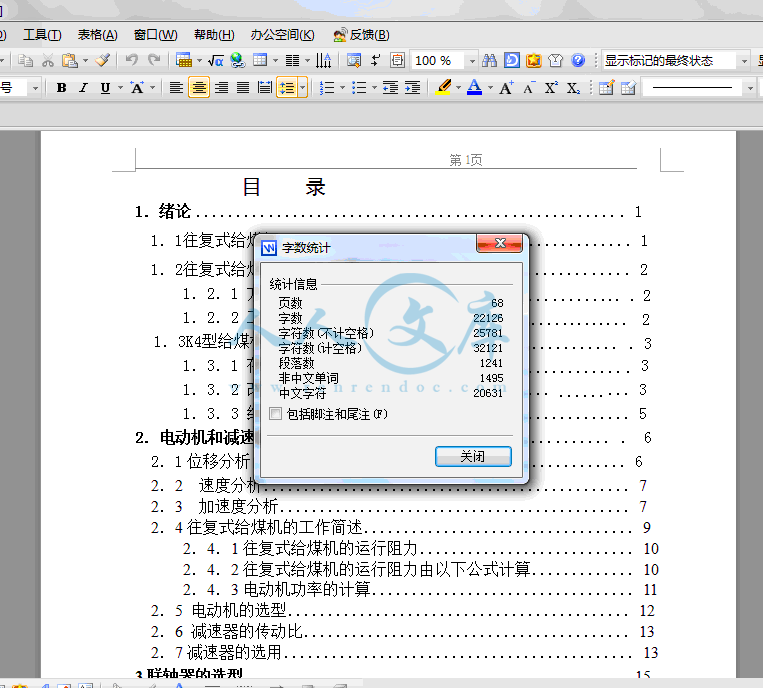
Task: Apply superscript formatting
Action: pyautogui.click(x=551, y=88)
